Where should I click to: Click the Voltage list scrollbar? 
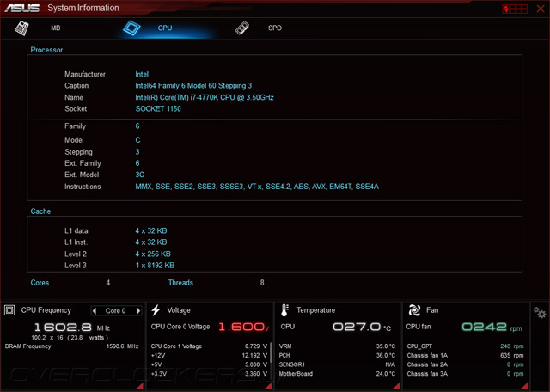pos(272,354)
